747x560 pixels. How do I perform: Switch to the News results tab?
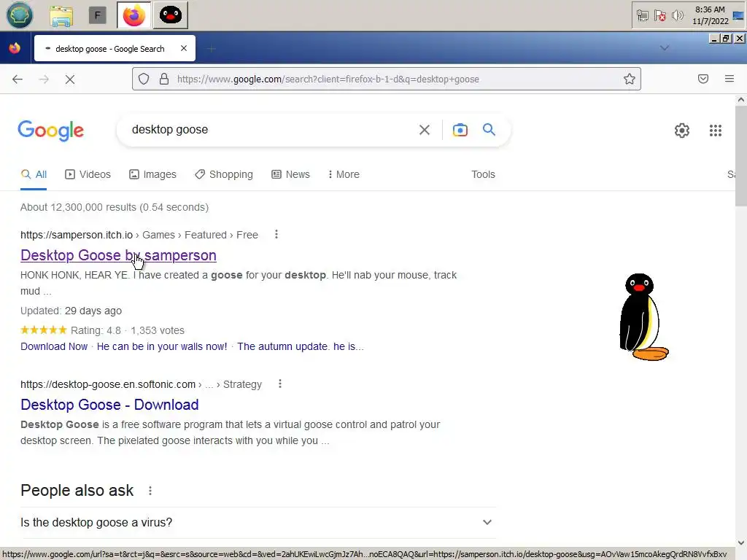(290, 174)
